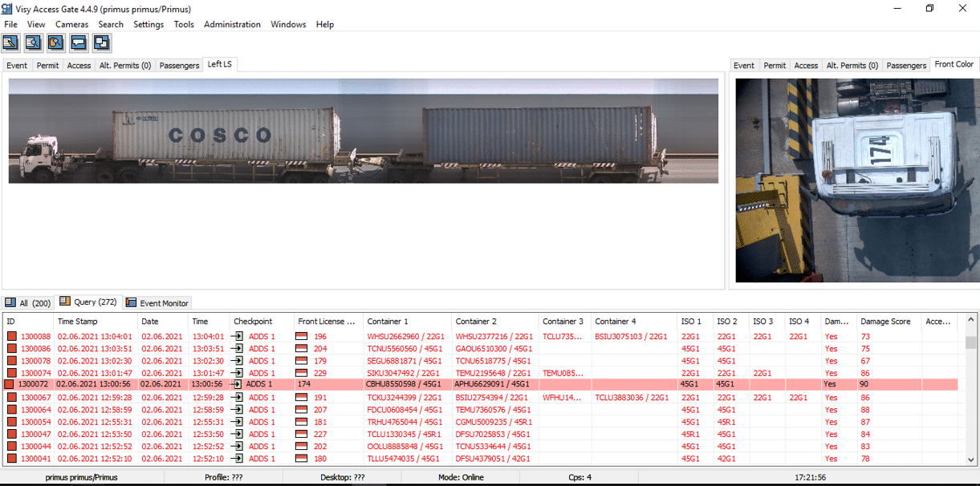Sort by the ISO 1 column header
Viewport: 980px width, 486px height.
point(695,322)
